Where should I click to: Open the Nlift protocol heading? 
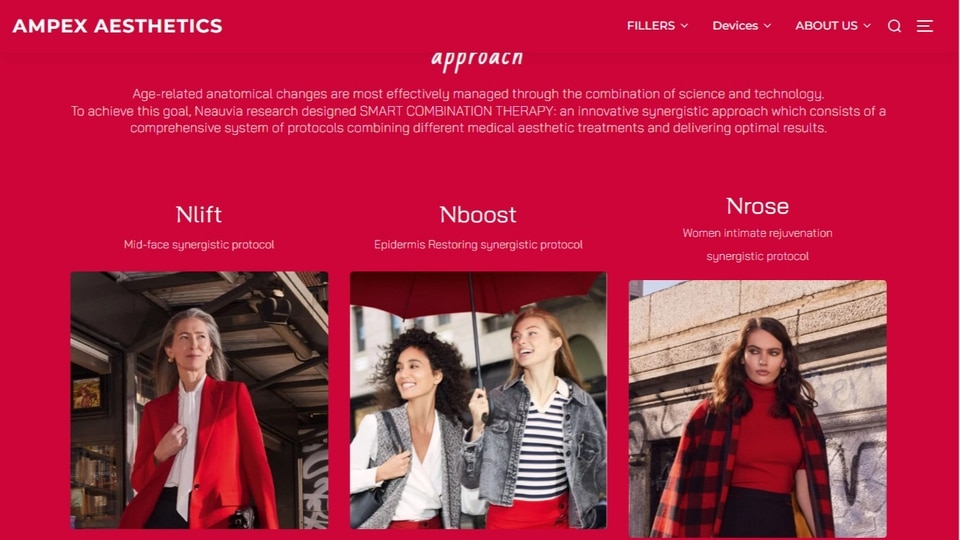(x=199, y=214)
